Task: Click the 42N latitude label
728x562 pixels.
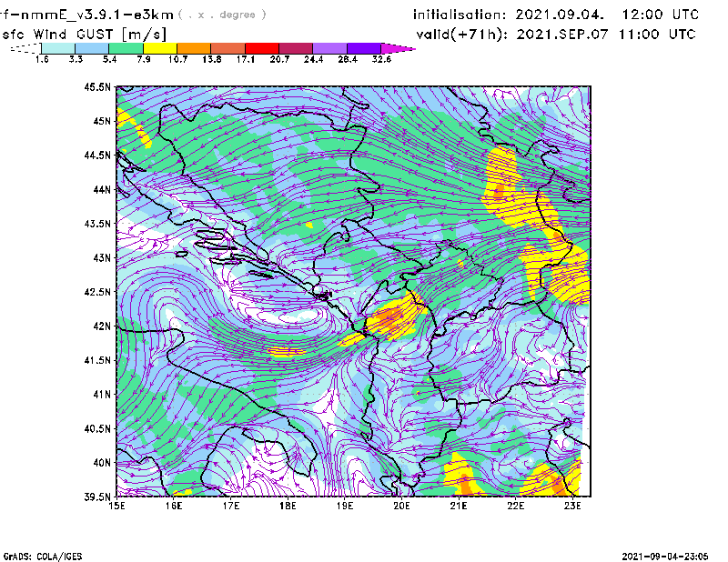Action: pos(102,326)
